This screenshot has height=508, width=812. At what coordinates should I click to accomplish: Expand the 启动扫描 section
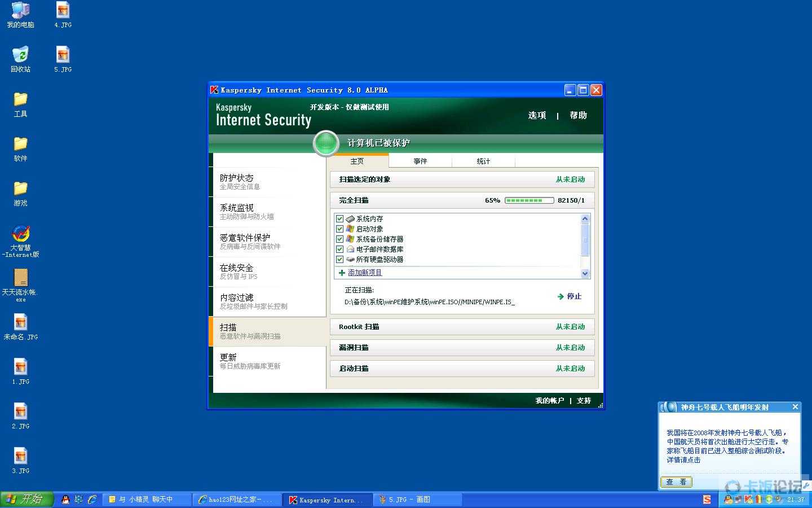pyautogui.click(x=462, y=369)
